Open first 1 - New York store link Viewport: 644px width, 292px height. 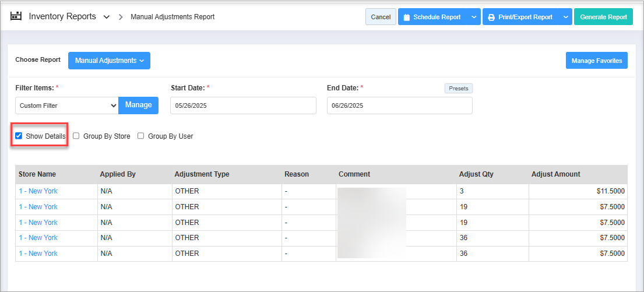[38, 191]
